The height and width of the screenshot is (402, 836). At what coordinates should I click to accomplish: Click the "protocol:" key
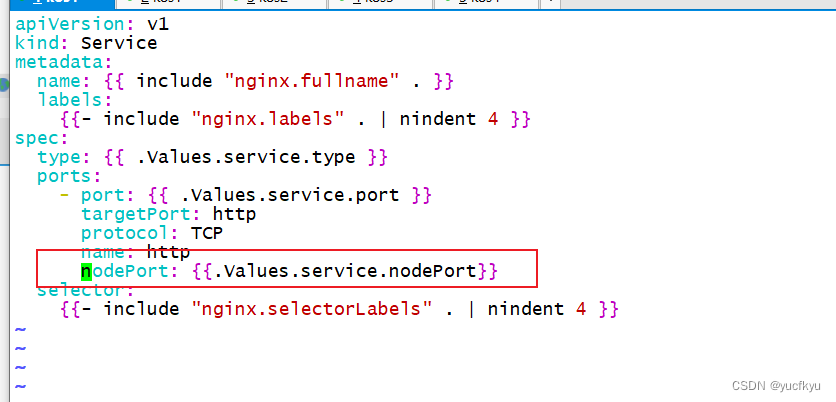130,233
